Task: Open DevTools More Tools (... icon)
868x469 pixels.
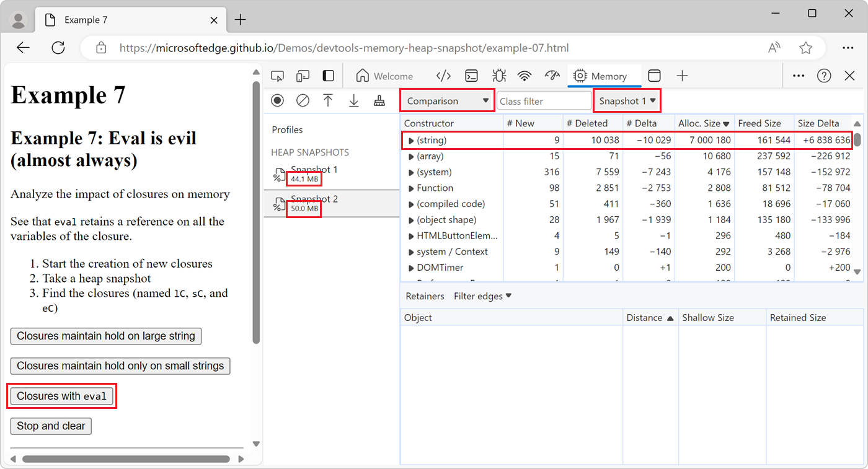Action: click(x=798, y=75)
